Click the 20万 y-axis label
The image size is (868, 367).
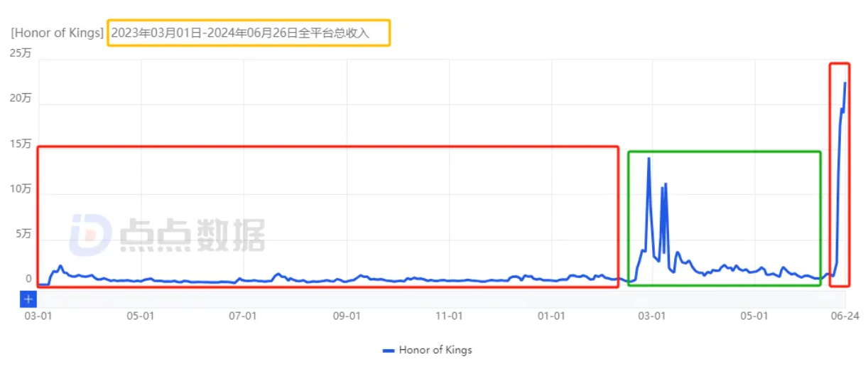pyautogui.click(x=21, y=98)
